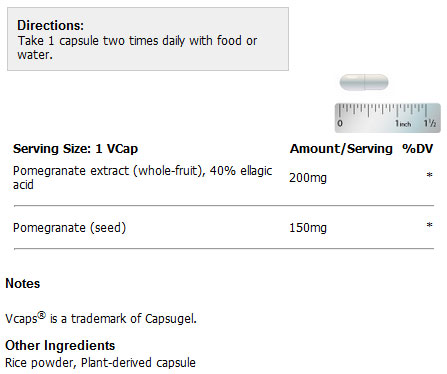Click the 200mg amount value
Screen dimensions: 447x374
[308, 178]
